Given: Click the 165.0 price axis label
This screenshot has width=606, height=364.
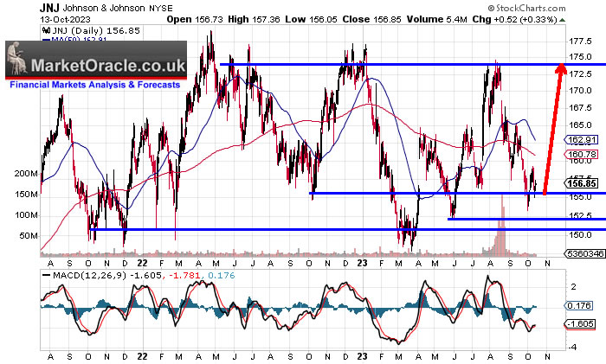Looking at the screenshot, I should (580, 125).
